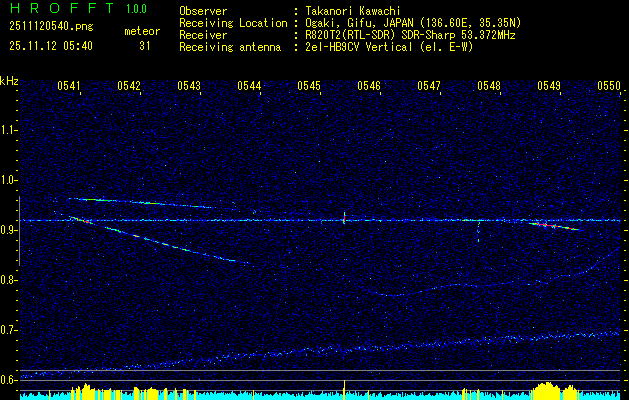The height and width of the screenshot is (400, 629).
Task: Select the 1.1 frequency axis label
Action: [9, 129]
